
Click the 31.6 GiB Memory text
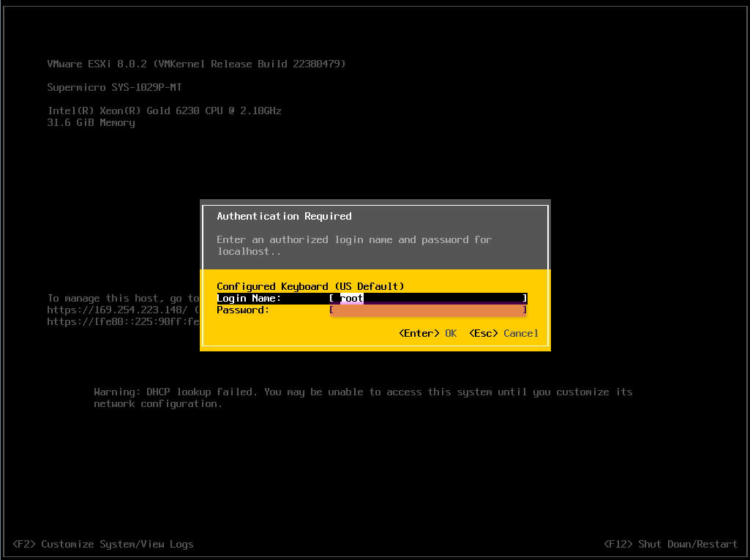point(91,122)
